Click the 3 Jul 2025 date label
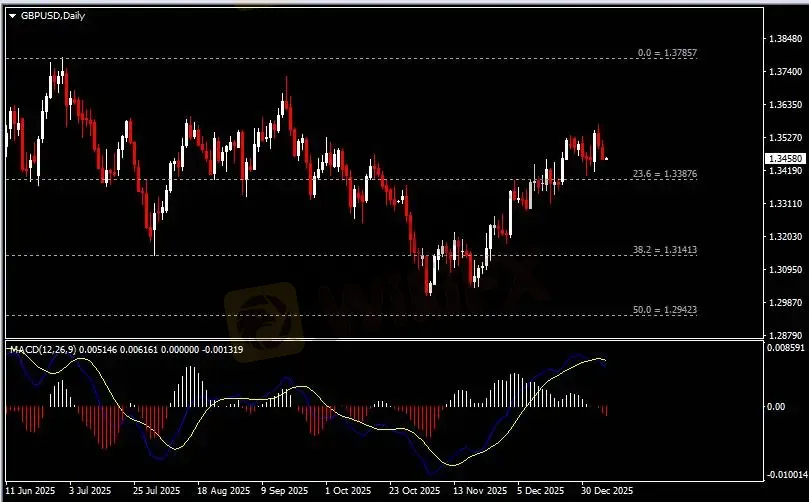The image size is (809, 502). point(90,490)
